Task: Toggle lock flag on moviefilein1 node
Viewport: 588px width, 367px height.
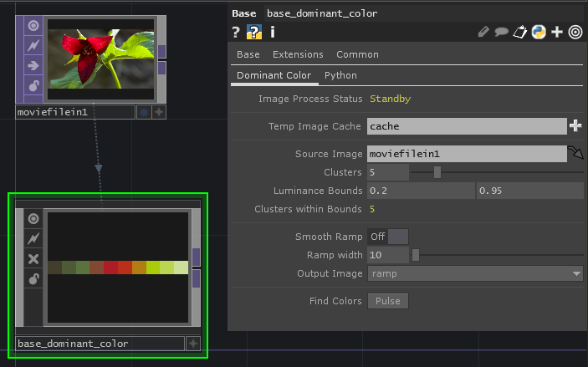Action: (33, 86)
